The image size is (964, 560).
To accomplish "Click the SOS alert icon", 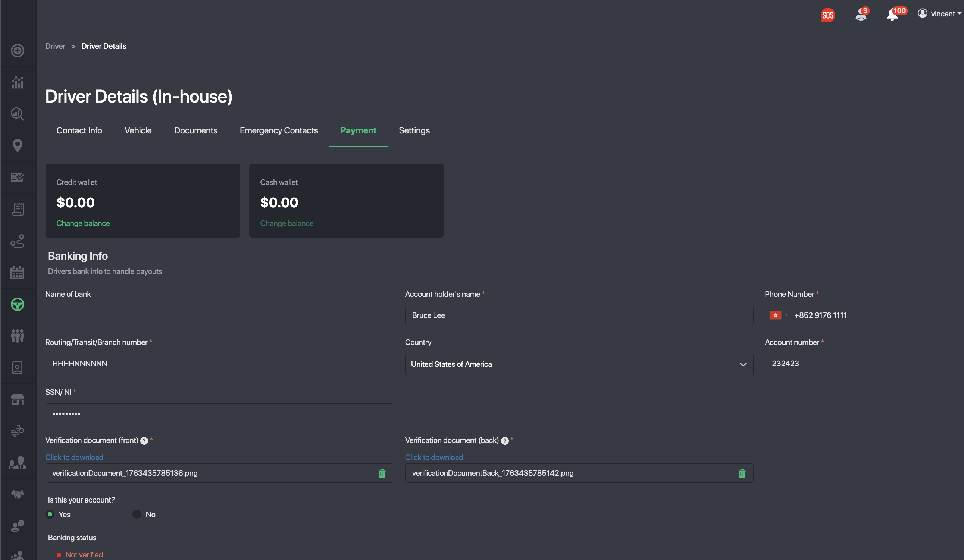I will [x=827, y=15].
